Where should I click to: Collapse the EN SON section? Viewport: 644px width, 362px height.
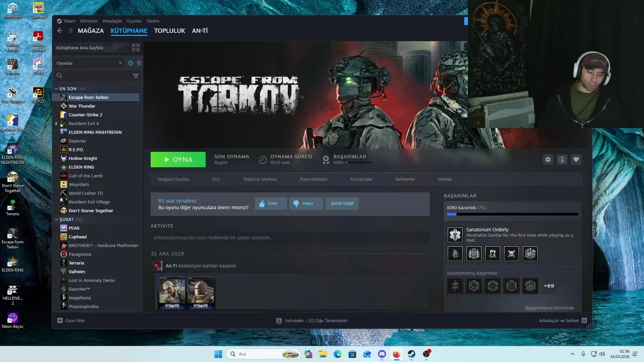[56, 88]
